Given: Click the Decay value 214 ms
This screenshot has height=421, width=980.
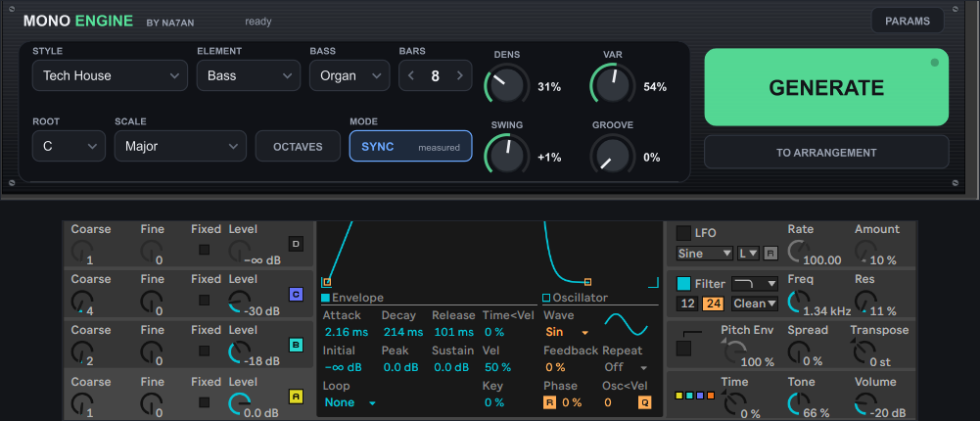Looking at the screenshot, I should [401, 332].
